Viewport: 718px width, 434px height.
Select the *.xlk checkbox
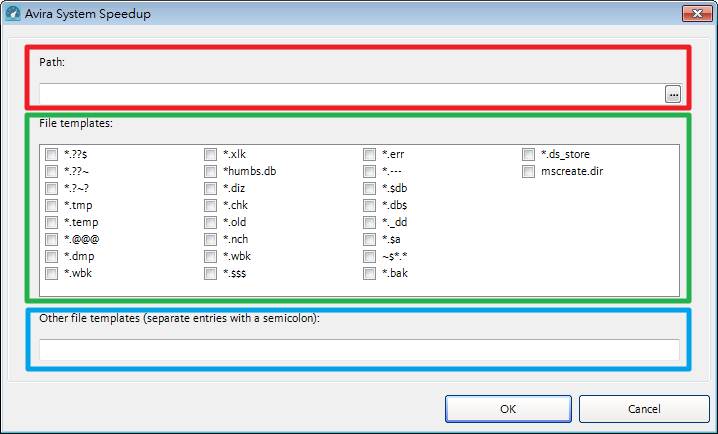pyautogui.click(x=211, y=154)
